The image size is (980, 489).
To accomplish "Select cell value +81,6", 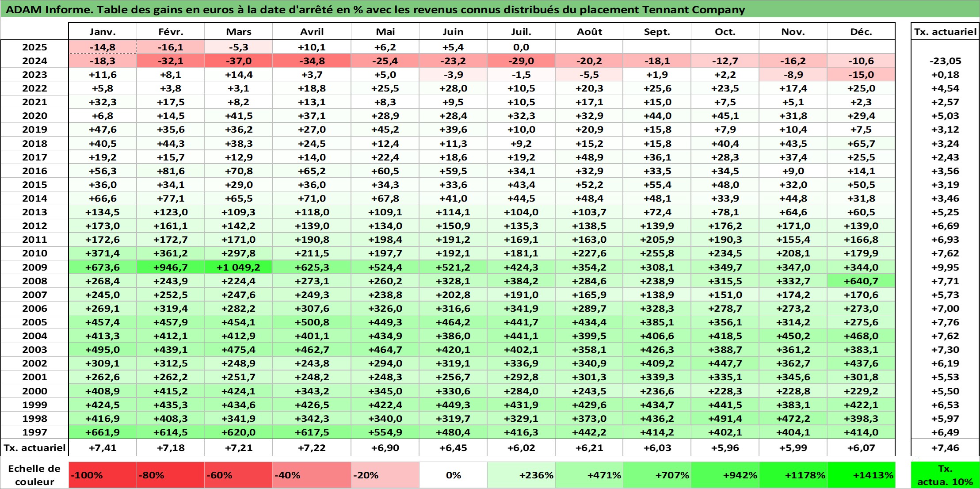I will click(x=171, y=171).
